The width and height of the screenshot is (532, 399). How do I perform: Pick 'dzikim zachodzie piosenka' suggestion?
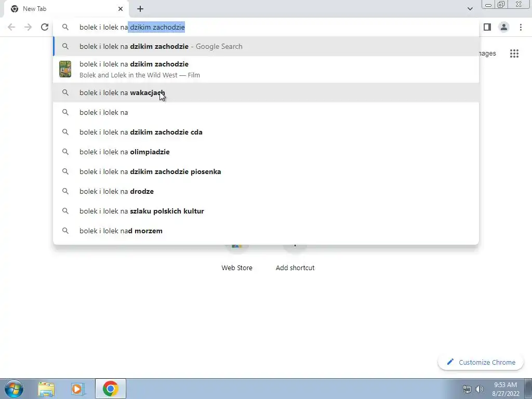click(266, 171)
